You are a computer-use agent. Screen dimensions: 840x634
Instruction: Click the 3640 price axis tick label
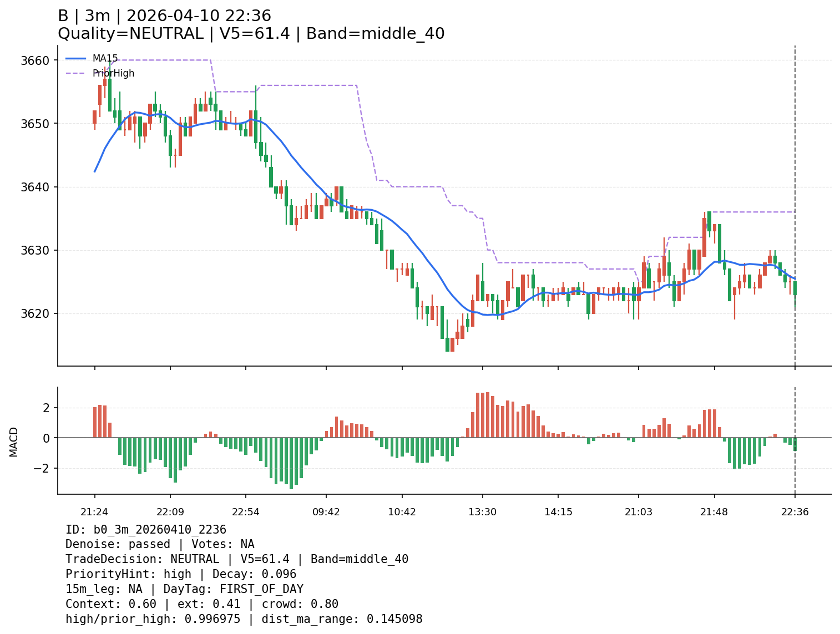tap(35, 187)
